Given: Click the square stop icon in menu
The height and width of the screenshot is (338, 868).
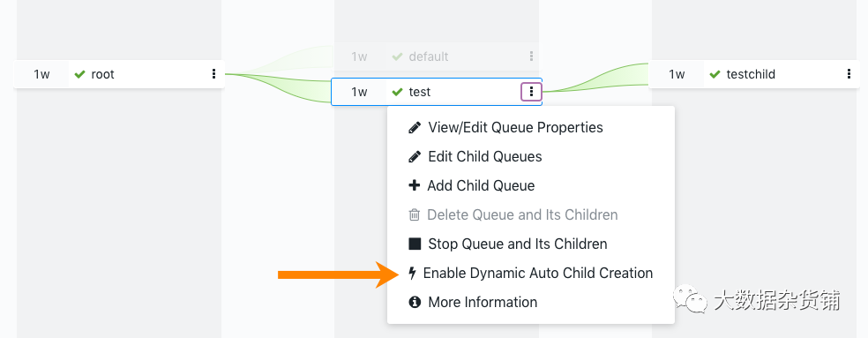Looking at the screenshot, I should tap(414, 244).
